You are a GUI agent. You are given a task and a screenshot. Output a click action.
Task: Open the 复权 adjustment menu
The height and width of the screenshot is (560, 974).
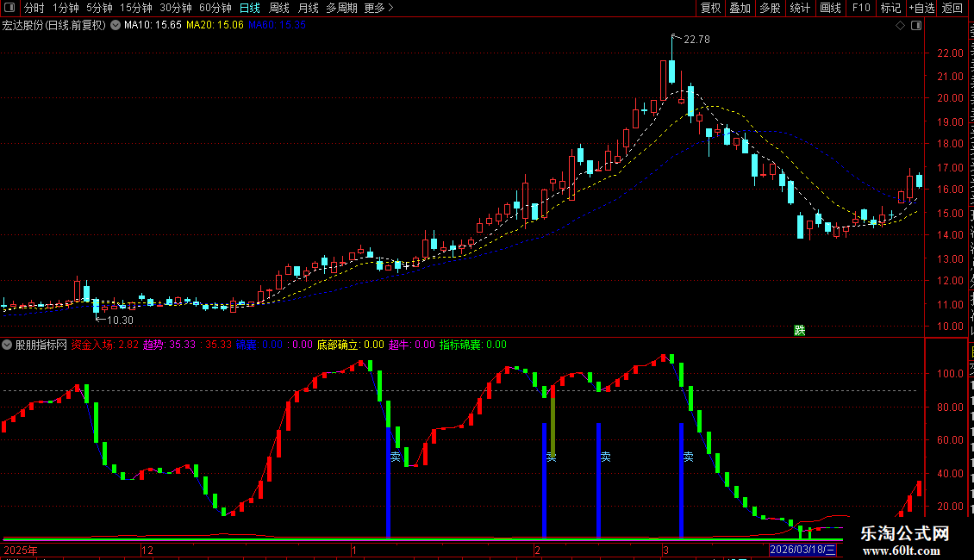(x=710, y=8)
